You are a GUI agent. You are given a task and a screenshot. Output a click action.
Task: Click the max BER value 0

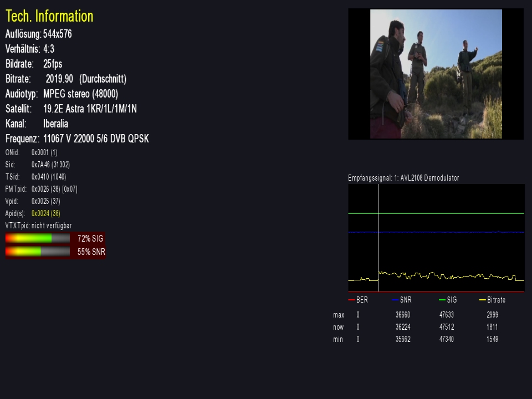click(x=358, y=315)
